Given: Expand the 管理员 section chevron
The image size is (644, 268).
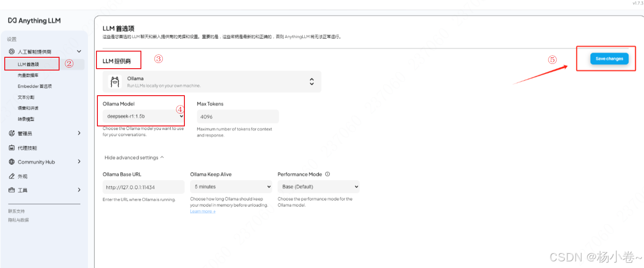Looking at the screenshot, I should pos(79,134).
